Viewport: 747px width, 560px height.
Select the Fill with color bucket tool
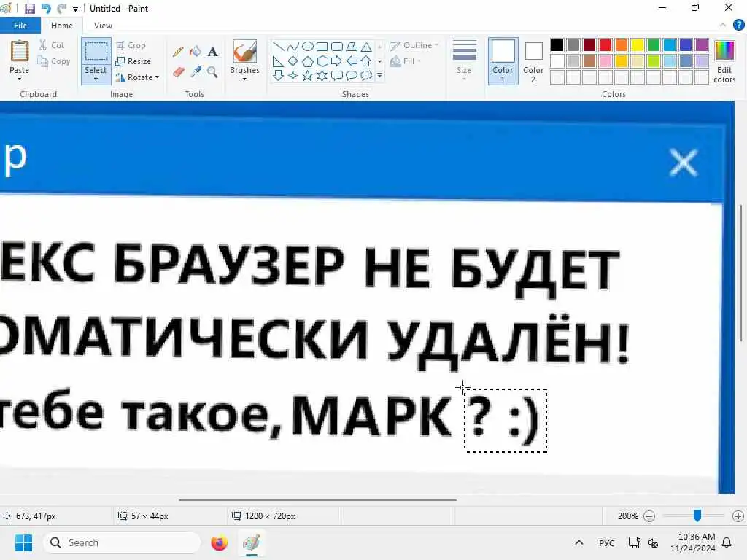click(x=196, y=52)
